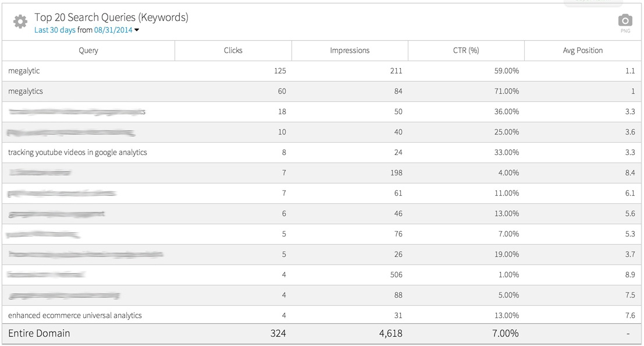Open the 'Last 30 days' date range link
The width and height of the screenshot is (644, 346).
(55, 30)
